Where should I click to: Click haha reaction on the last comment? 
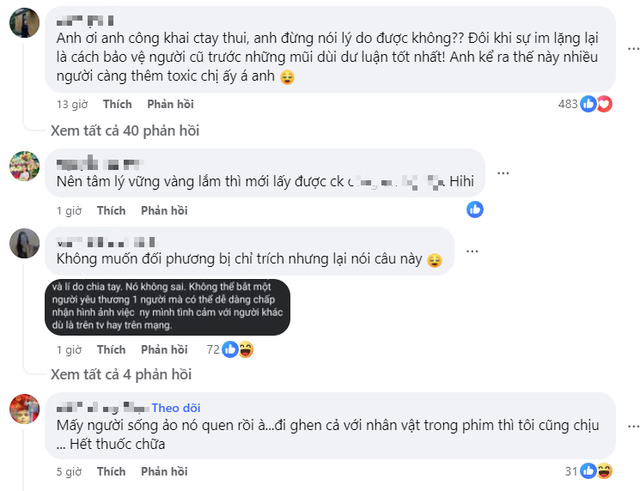coord(604,470)
